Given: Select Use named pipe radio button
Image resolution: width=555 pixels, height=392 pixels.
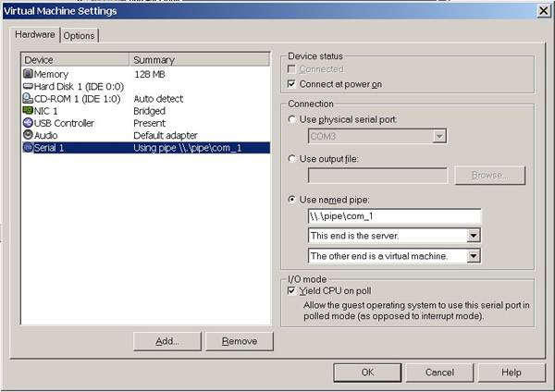Looking at the screenshot, I should tap(291, 200).
